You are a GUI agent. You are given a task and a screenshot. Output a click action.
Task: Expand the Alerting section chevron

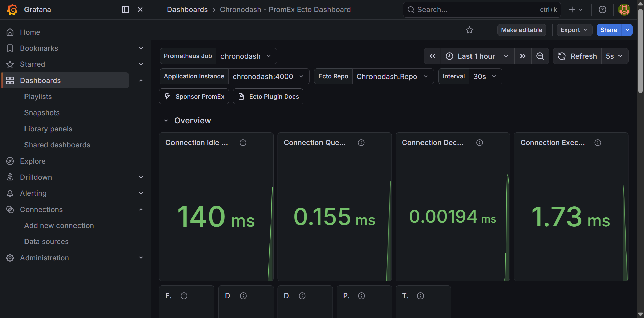[141, 193]
